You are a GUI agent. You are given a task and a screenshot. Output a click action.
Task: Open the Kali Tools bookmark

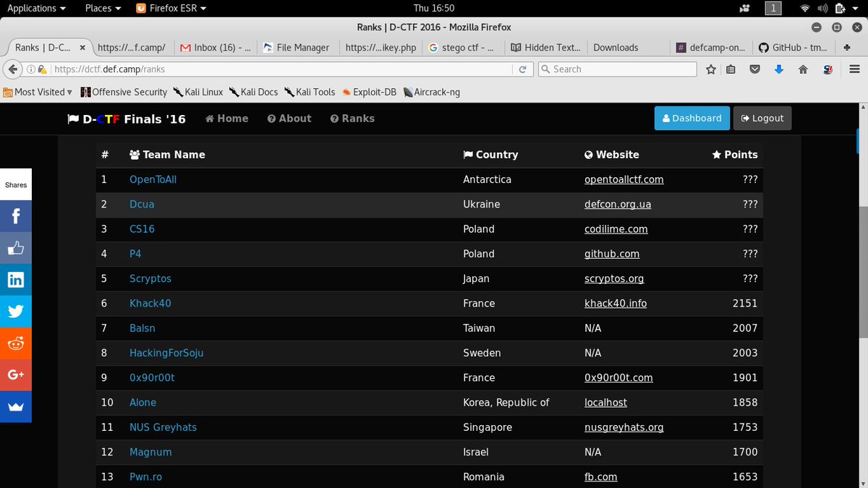pyautogui.click(x=310, y=92)
